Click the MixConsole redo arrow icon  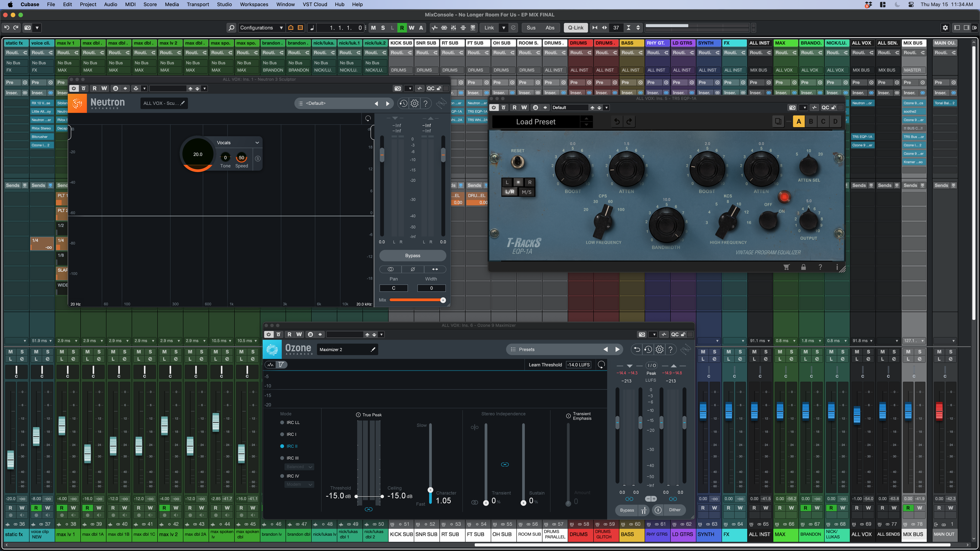point(16,27)
